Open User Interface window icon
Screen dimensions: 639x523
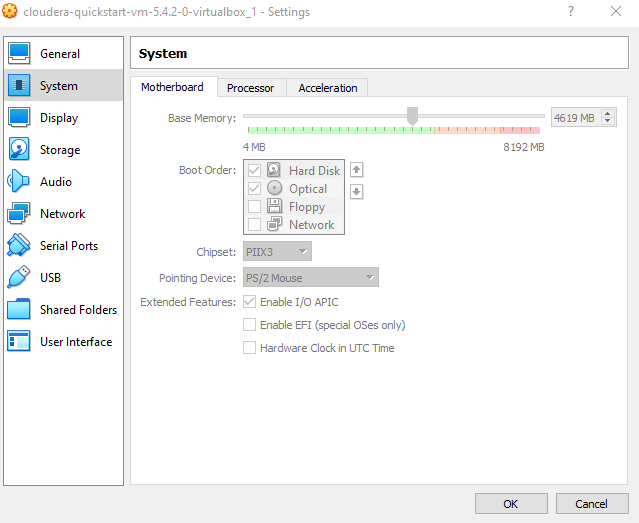(x=19, y=341)
